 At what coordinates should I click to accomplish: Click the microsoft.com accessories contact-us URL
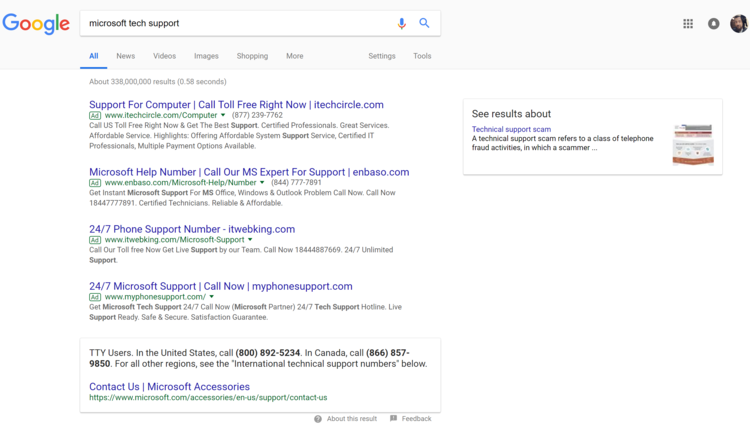[208, 397]
